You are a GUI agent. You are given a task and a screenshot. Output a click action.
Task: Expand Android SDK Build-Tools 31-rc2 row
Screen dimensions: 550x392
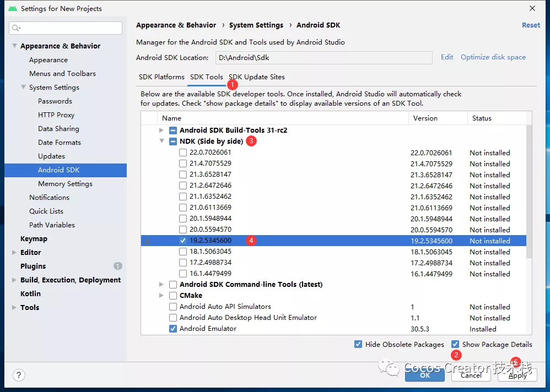point(161,130)
